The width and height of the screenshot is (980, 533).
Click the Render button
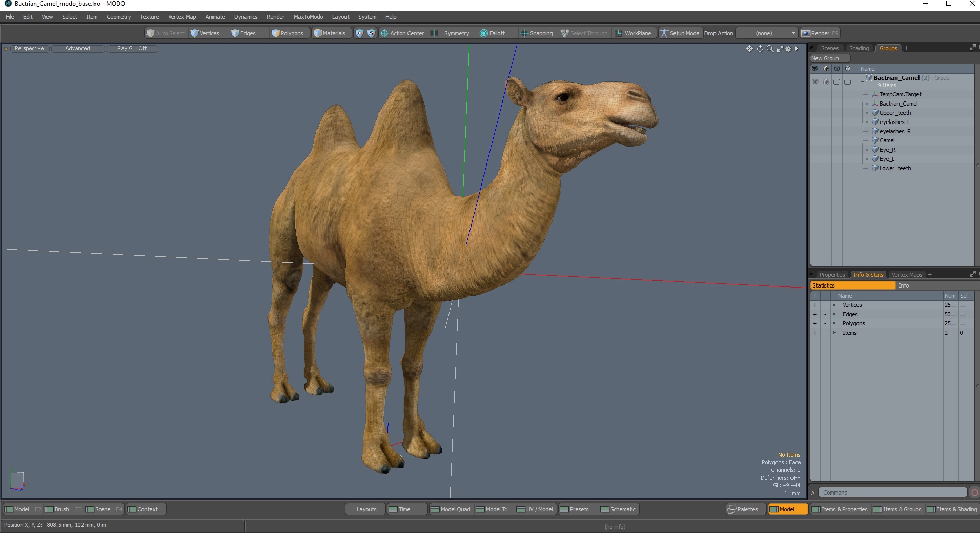(820, 33)
